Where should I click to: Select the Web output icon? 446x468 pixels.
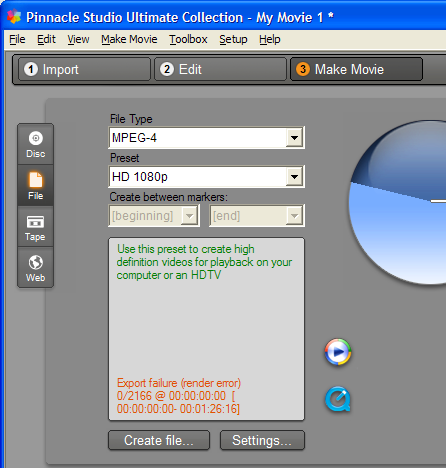[x=36, y=268]
